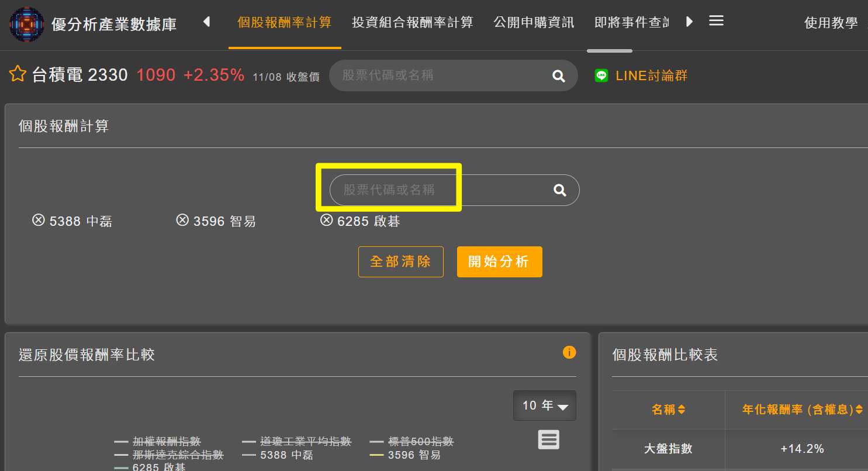
Task: Click the 大盤指數 table cell
Action: pos(669,449)
